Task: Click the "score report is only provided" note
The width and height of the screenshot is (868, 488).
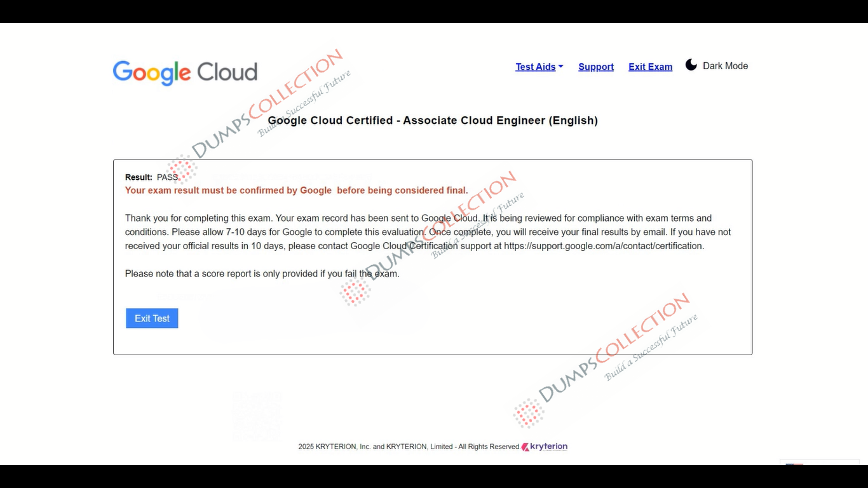Action: (262, 274)
